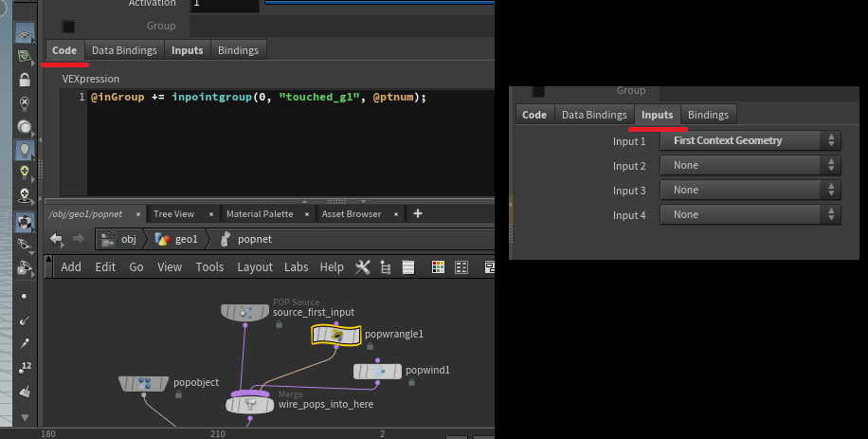Switch to the Code tab in left panel
The width and height of the screenshot is (868, 439).
pos(64,50)
